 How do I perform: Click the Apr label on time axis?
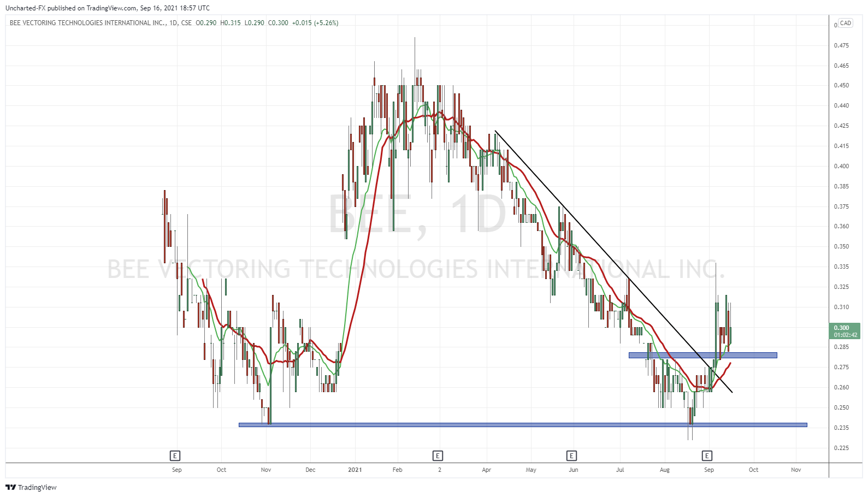click(x=486, y=470)
